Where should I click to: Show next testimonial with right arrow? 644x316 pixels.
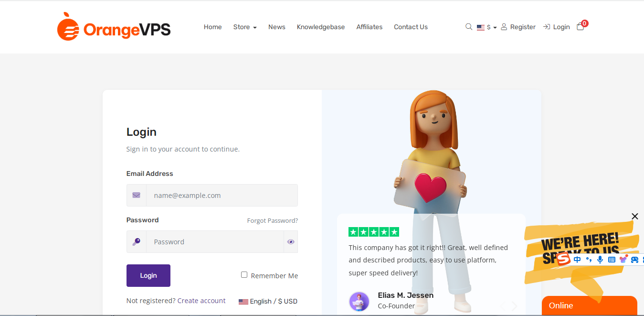coord(514,306)
